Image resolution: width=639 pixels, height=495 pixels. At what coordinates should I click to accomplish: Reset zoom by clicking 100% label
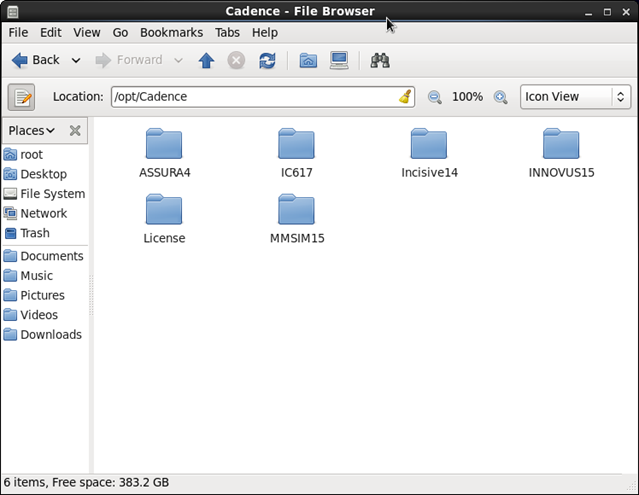click(x=467, y=97)
